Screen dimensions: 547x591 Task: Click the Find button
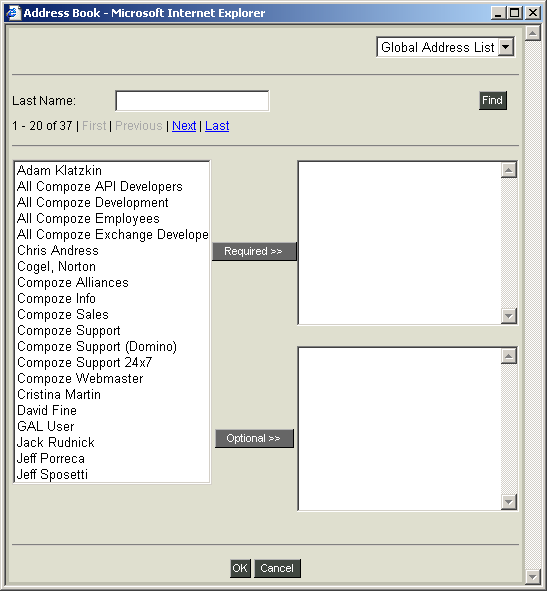coord(493,101)
